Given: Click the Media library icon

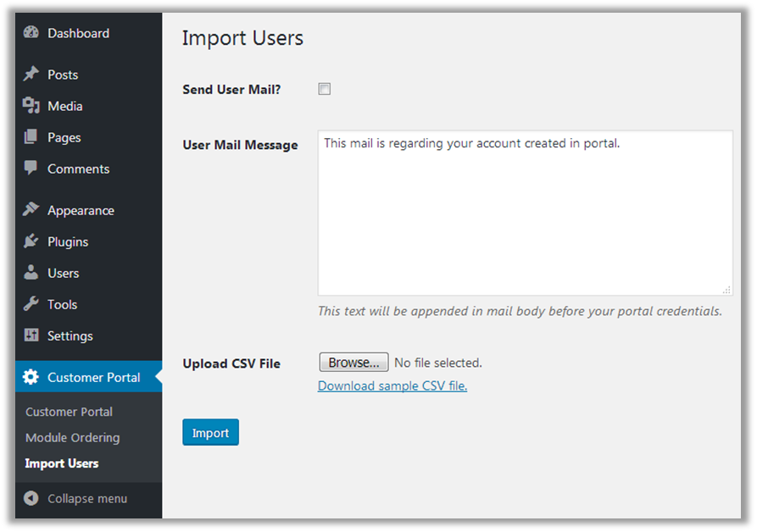Looking at the screenshot, I should click(x=31, y=106).
